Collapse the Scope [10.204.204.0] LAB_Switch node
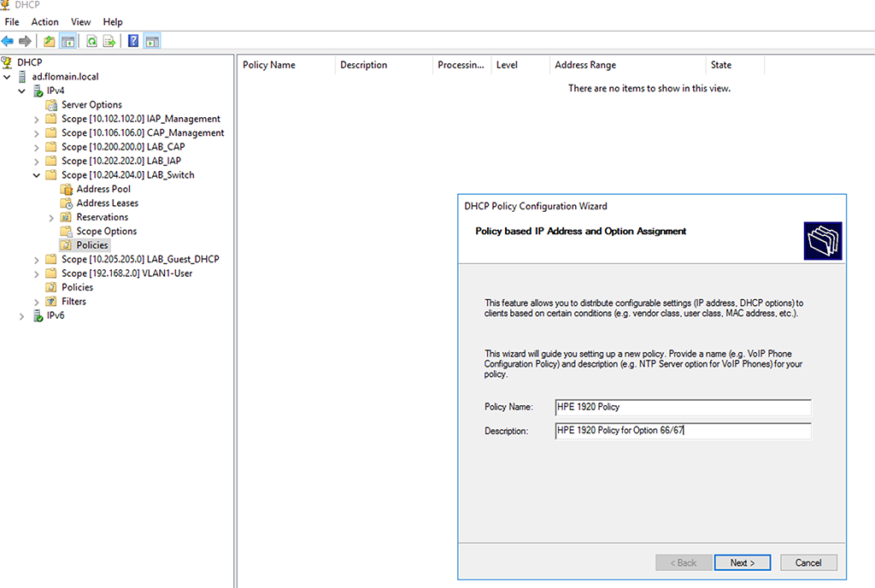Image resolution: width=875 pixels, height=588 pixels. [x=35, y=174]
